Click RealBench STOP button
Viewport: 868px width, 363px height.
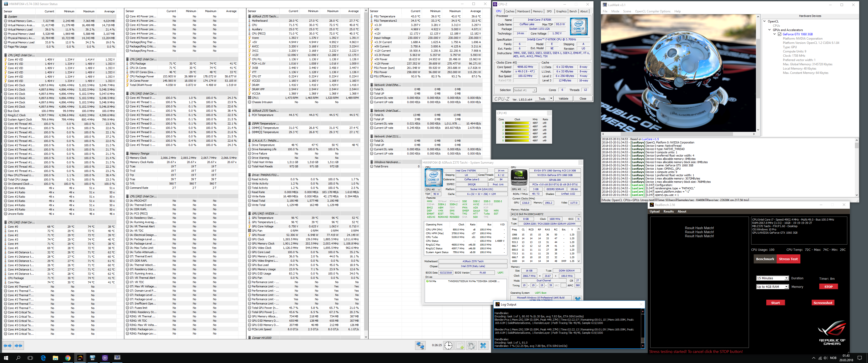[829, 287]
